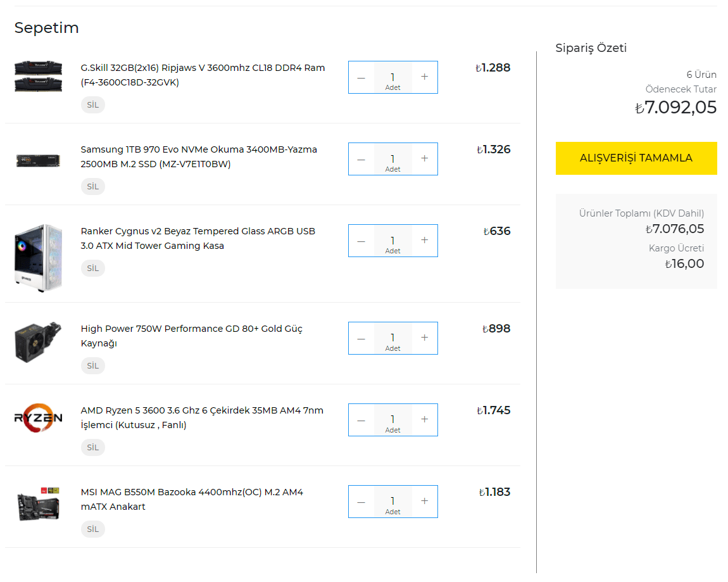Decrease MSI MAG B550M Bazooka quantity

coord(361,502)
